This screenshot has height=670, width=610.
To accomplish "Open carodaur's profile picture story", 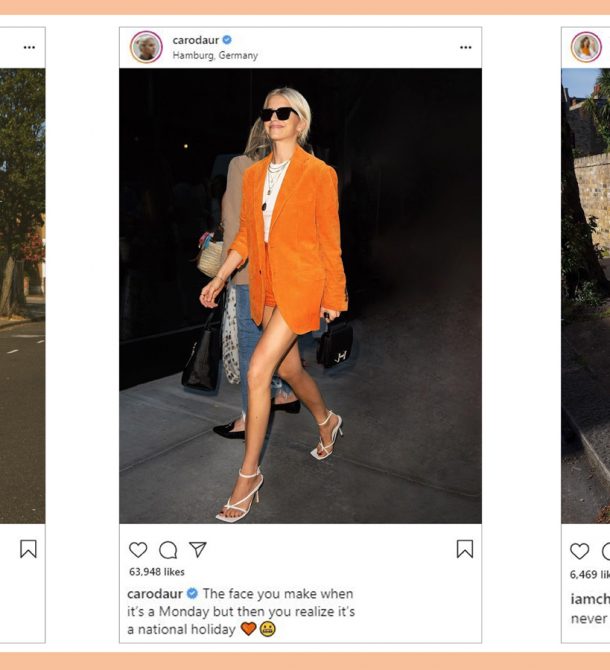I will click(146, 47).
